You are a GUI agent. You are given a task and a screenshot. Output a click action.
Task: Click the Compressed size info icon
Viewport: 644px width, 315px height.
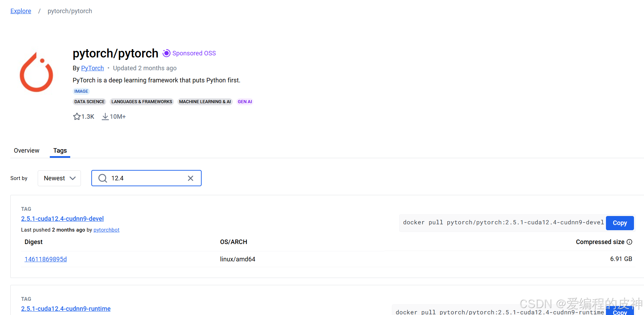629,242
